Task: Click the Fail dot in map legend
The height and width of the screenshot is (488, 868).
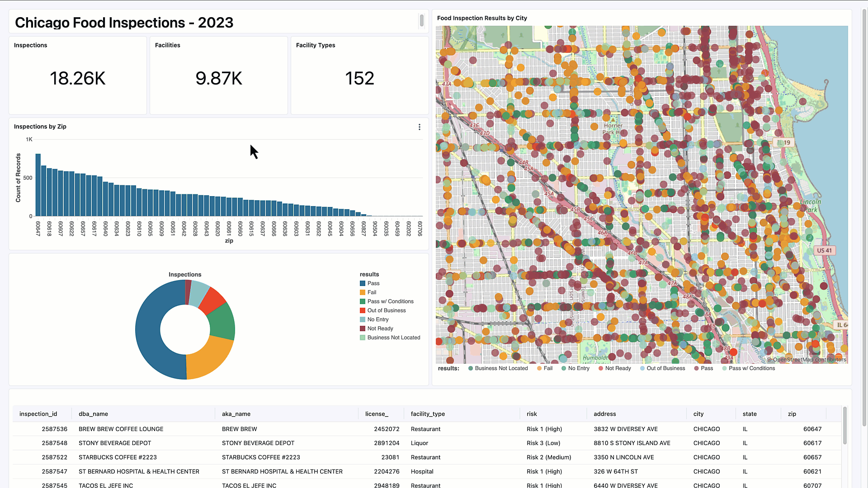Action: point(539,368)
